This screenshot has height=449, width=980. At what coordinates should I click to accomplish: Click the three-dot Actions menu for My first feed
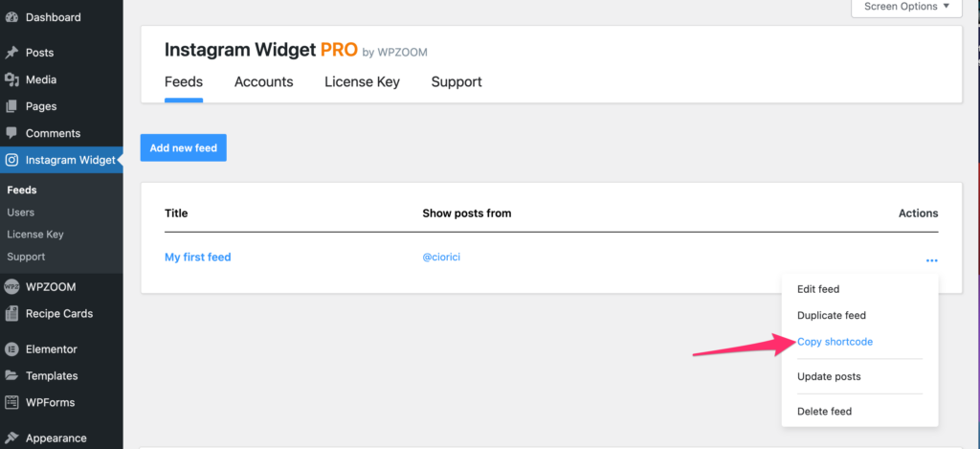tap(932, 260)
